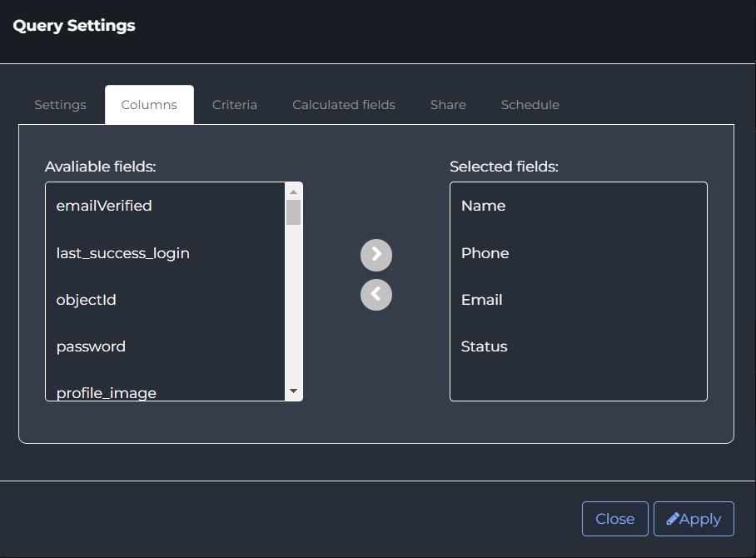Viewport: 756px width, 558px height.
Task: Select last_success_login field
Action: (166, 252)
